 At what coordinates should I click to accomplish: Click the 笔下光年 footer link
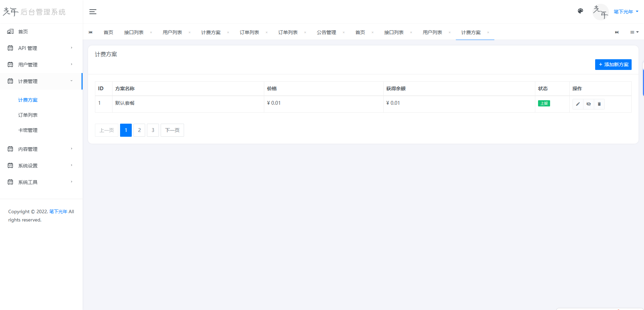58,211
